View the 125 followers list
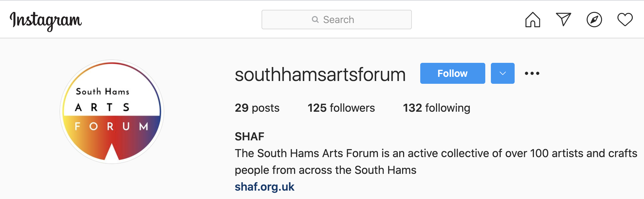Viewport: 644px width, 199px height. point(341,108)
